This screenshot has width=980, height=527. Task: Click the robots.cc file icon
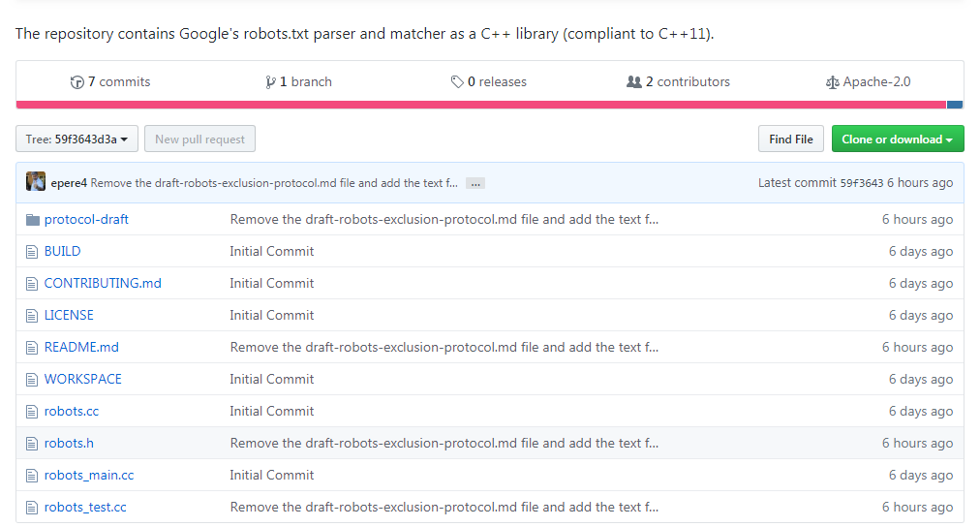(33, 412)
